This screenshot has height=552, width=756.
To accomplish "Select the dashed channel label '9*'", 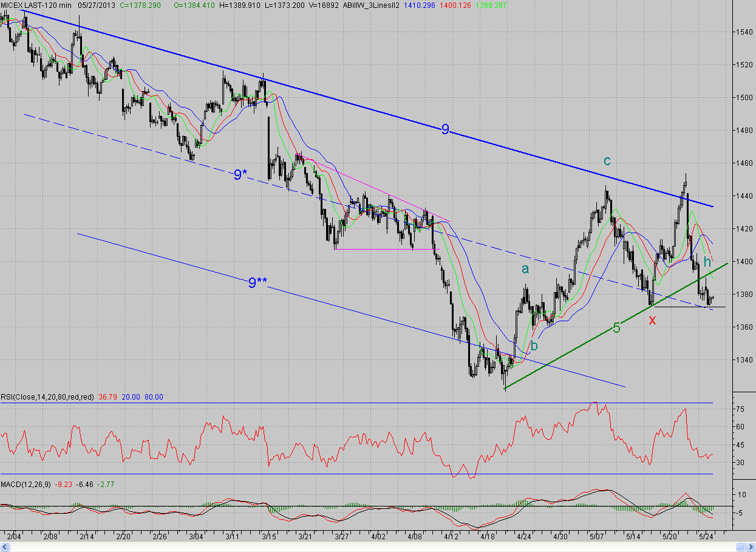I will click(240, 175).
